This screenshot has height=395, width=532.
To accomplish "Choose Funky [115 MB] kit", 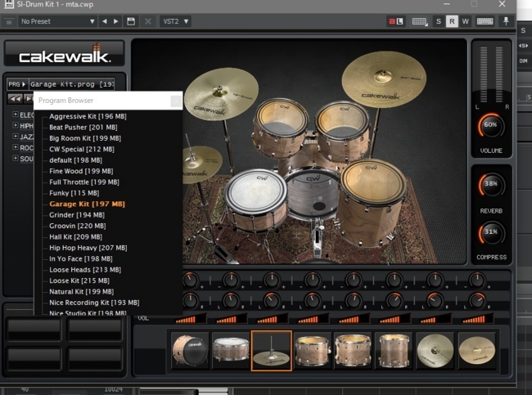I will point(74,193).
